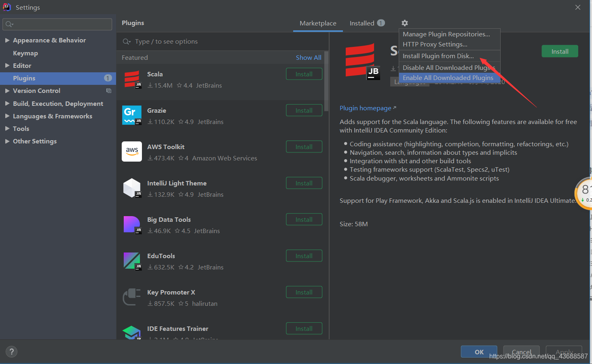Expand the Tools tree node
The width and height of the screenshot is (592, 364).
click(7, 128)
